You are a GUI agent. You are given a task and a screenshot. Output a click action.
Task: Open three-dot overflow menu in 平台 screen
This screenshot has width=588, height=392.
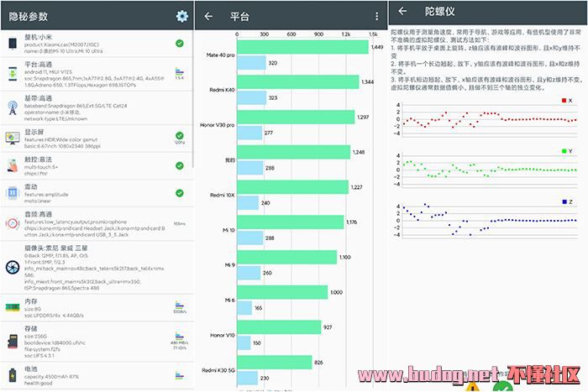pyautogui.click(x=376, y=16)
